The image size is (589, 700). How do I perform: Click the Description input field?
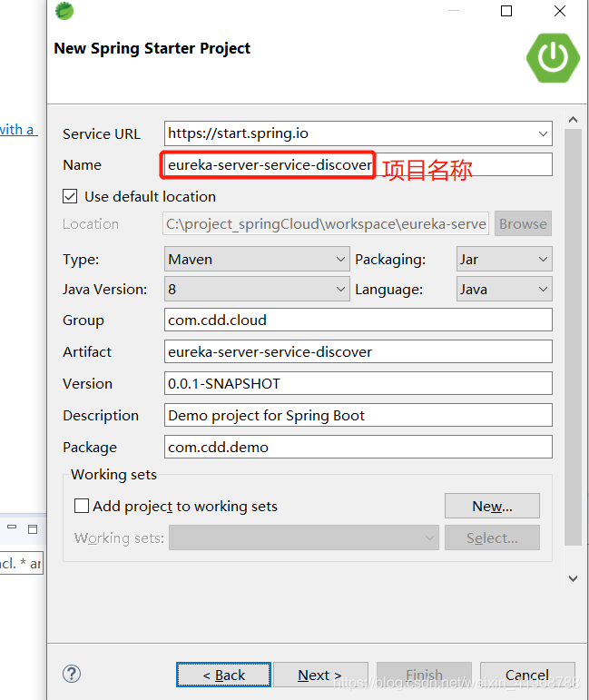tap(358, 415)
